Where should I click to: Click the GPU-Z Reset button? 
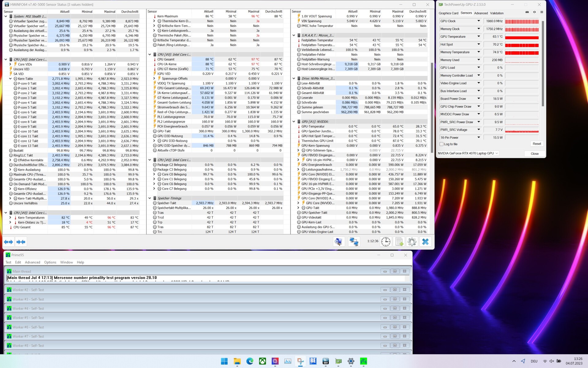[537, 144]
